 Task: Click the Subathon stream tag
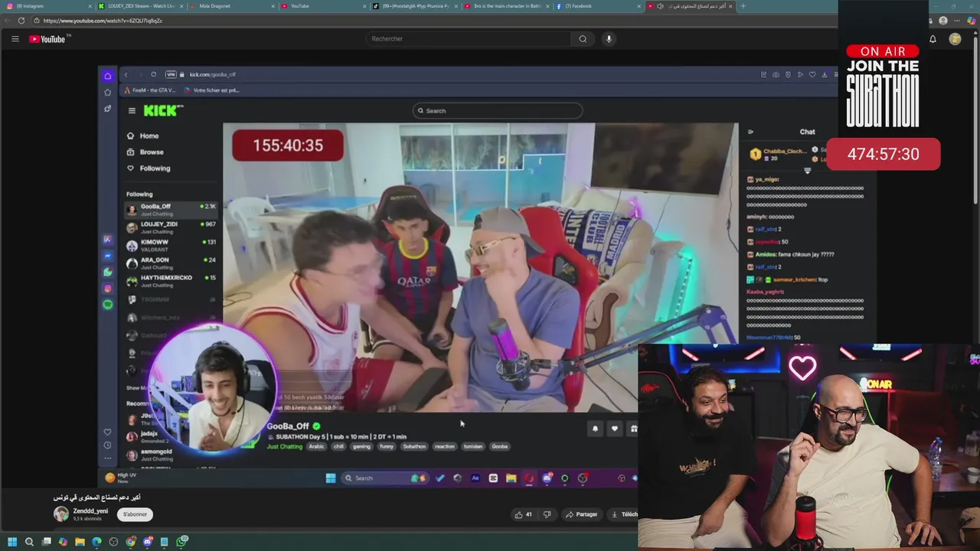click(x=414, y=446)
